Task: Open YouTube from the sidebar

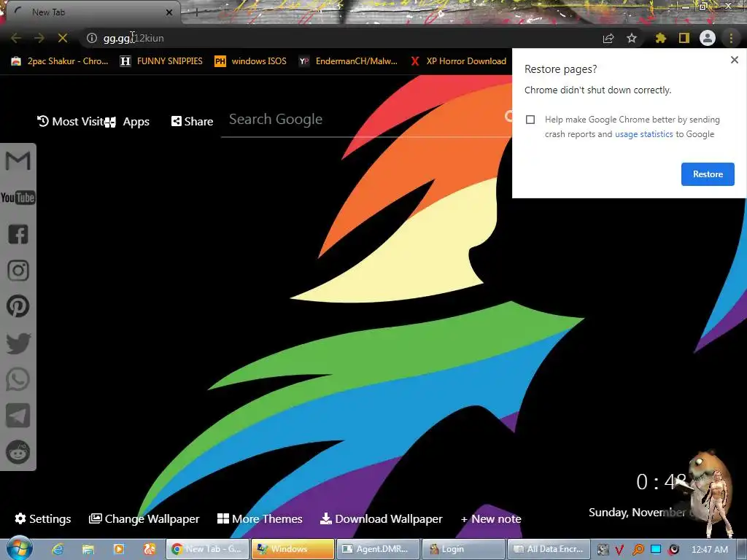Action: click(18, 197)
